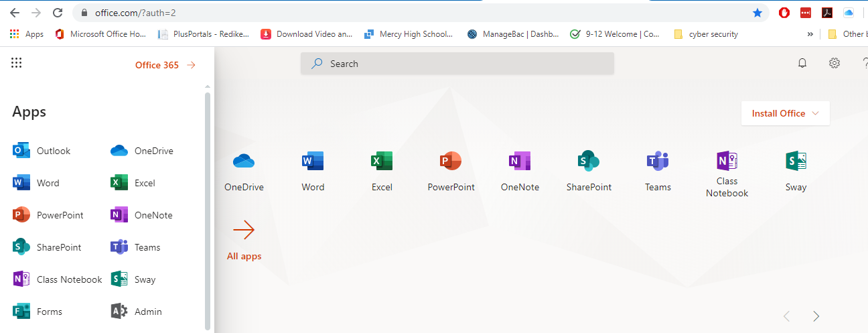Click the cloud extension icon in the toolbar
868x333 pixels.
click(849, 13)
